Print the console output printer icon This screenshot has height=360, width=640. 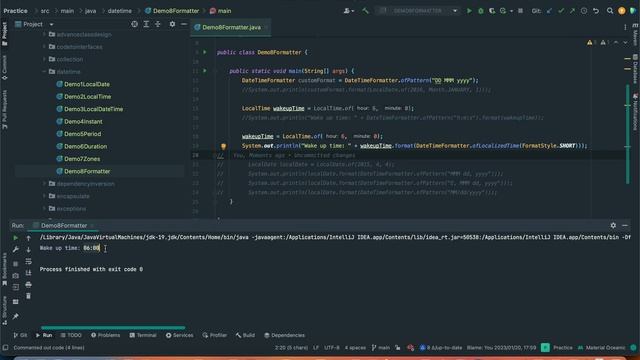pos(28,284)
